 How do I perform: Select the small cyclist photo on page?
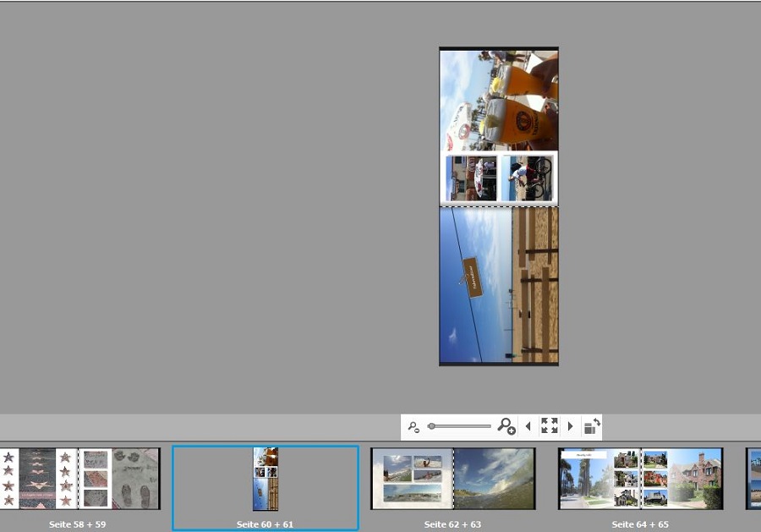[x=528, y=178]
